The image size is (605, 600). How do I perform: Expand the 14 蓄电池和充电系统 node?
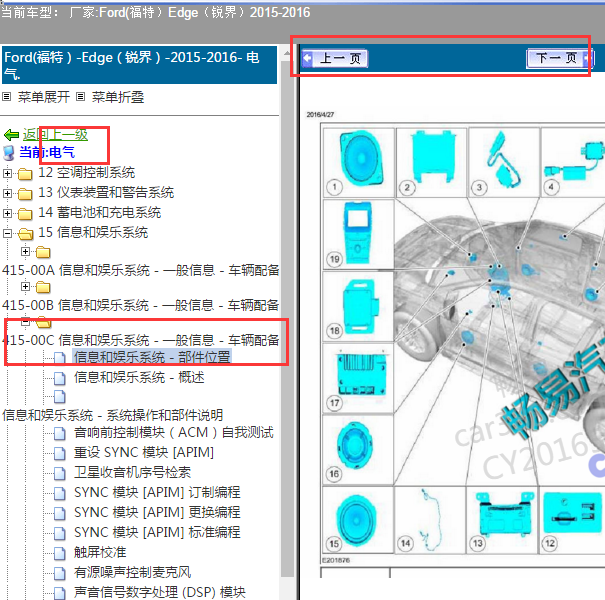7,213
